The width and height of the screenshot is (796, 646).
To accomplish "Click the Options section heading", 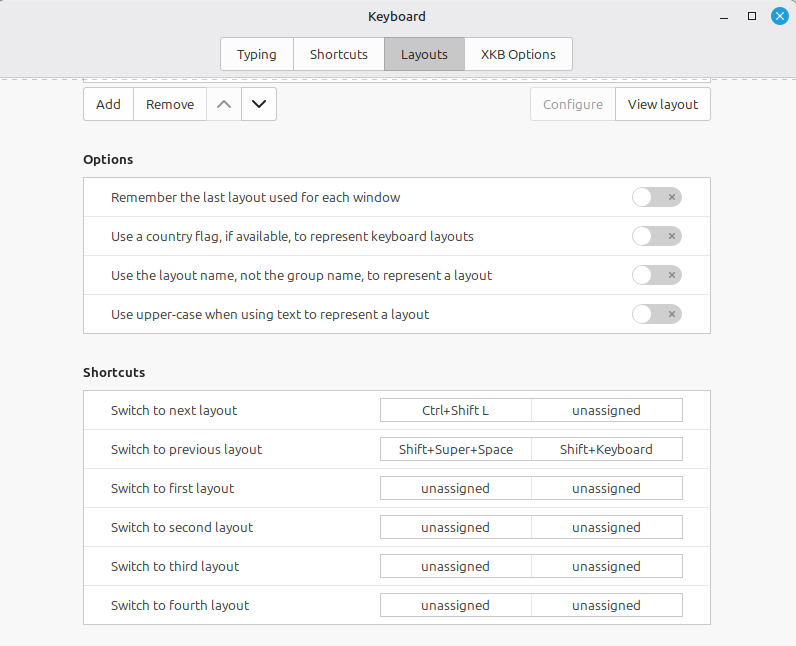I will pyautogui.click(x=108, y=159).
